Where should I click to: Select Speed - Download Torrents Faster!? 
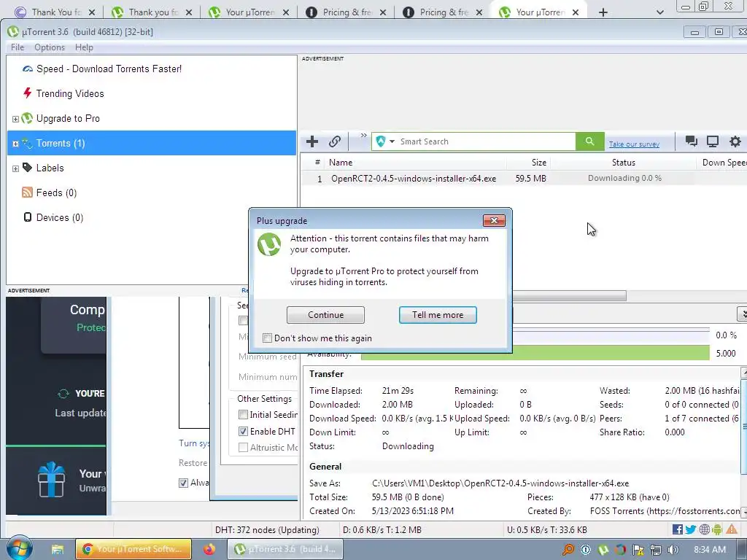click(109, 69)
